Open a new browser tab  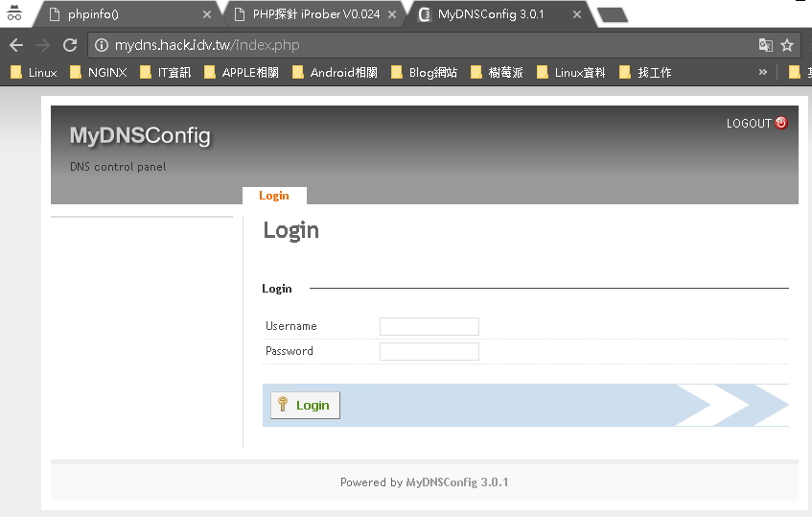(613, 14)
